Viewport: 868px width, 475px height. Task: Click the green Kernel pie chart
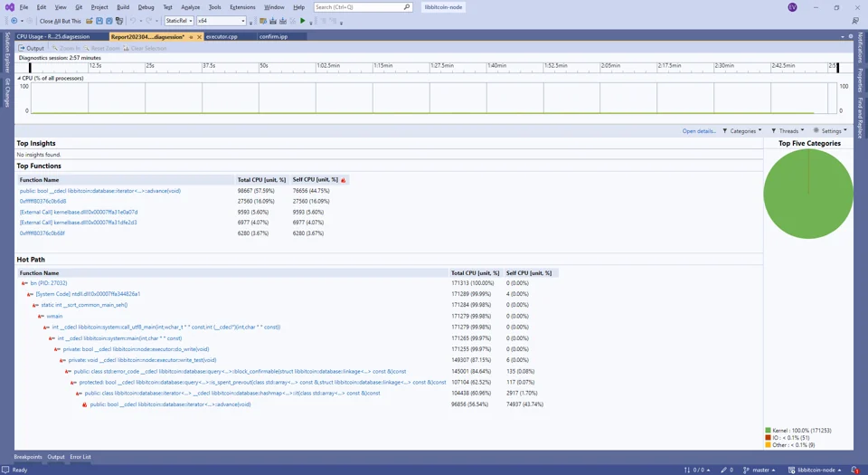[x=808, y=194]
